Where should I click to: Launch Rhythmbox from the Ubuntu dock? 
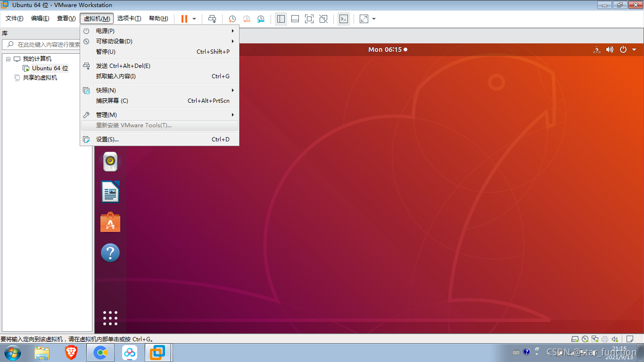110,161
